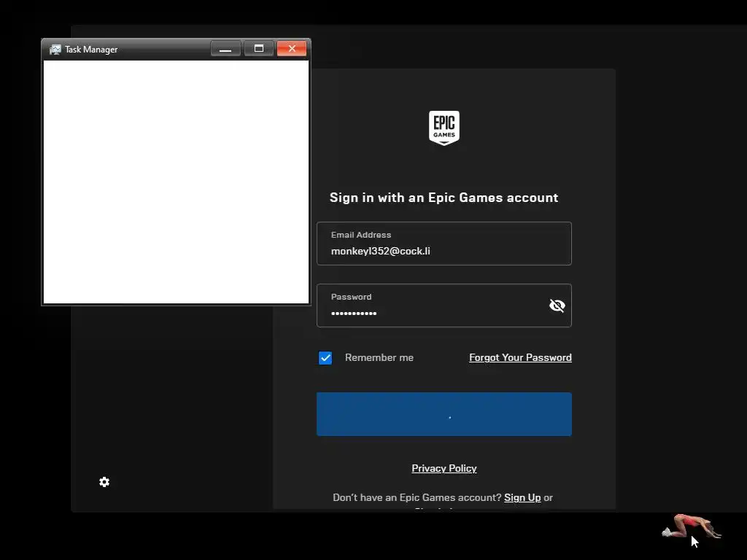Open settings via the gear icon

tap(104, 482)
